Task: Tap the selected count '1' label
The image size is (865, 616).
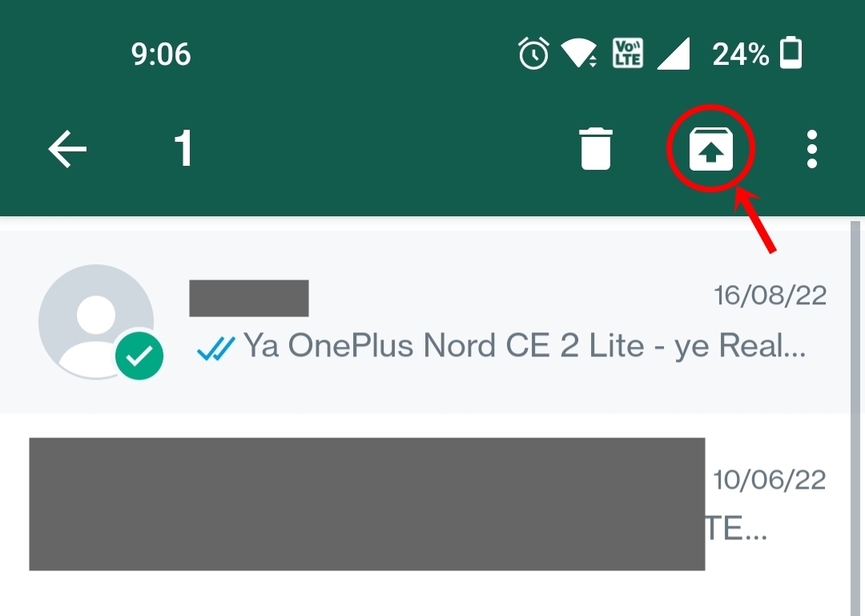Action: [183, 148]
